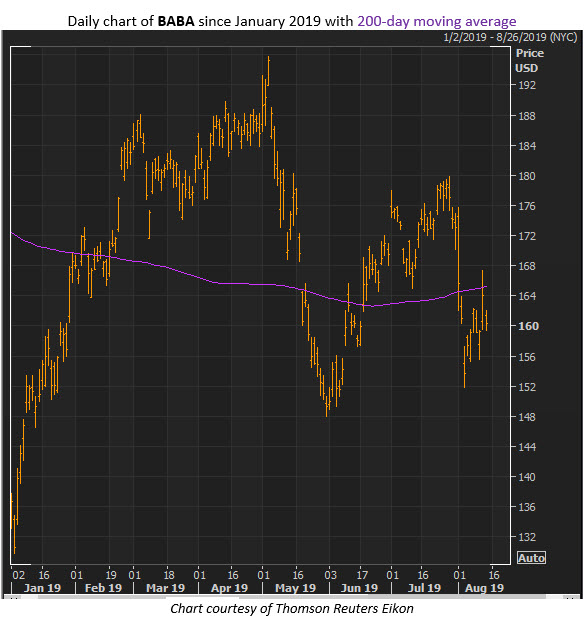The image size is (587, 626).
Task: Click the 152 price axis value
Action: pos(527,386)
